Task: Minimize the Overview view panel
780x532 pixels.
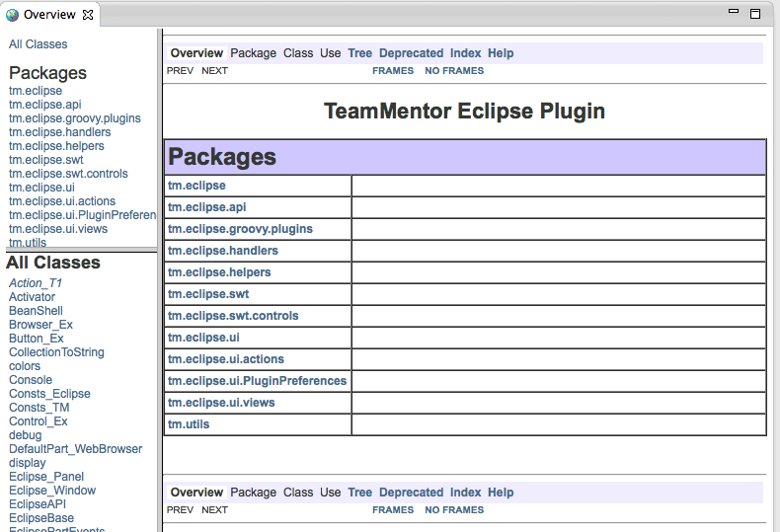Action: [x=734, y=13]
